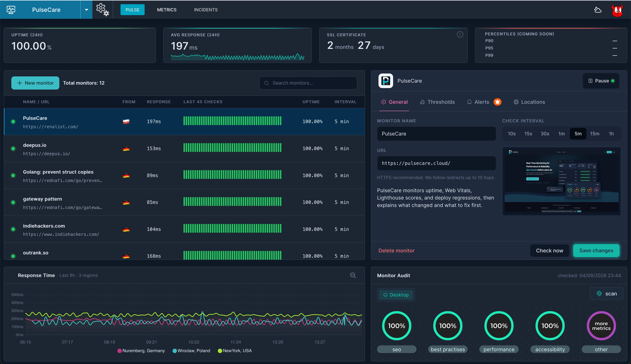Viewport: 631px width, 364px height.
Task: Open more metrics in Monitor Audit
Action: coord(601,326)
